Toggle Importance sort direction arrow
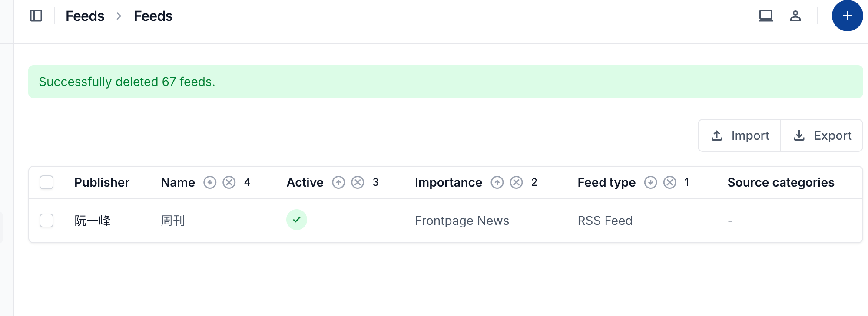Screen dimensions: 868x316 coord(497,182)
